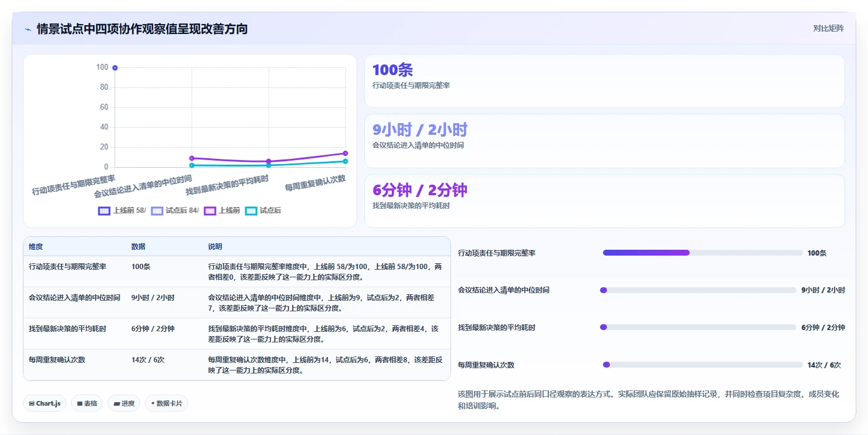This screenshot has width=868, height=435.
Task: Click progress value label 14次 / 6次
Action: pyautogui.click(x=824, y=365)
